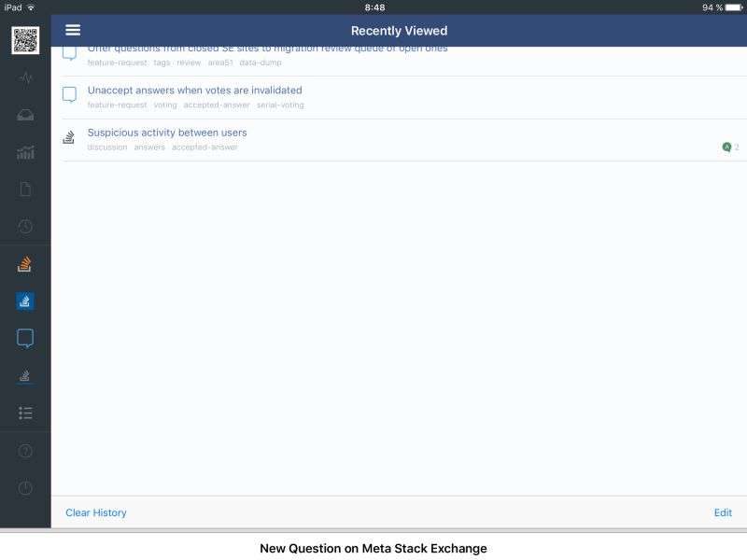Tap the Recently Viewed title bar

pyautogui.click(x=399, y=30)
